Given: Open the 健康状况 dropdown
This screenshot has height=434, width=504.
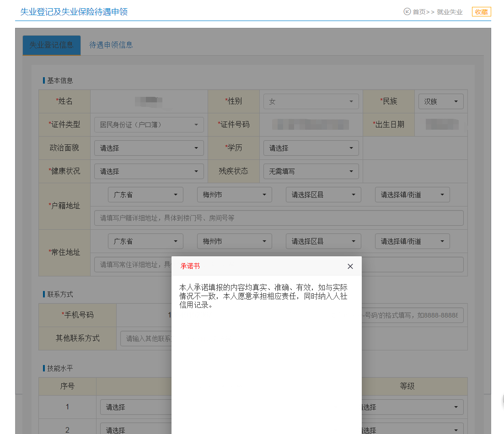Looking at the screenshot, I should coord(149,171).
